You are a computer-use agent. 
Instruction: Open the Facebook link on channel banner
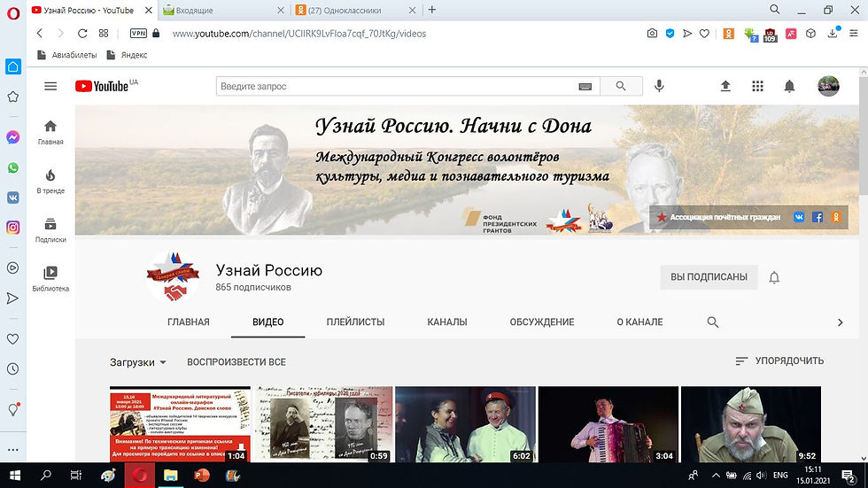pos(817,218)
